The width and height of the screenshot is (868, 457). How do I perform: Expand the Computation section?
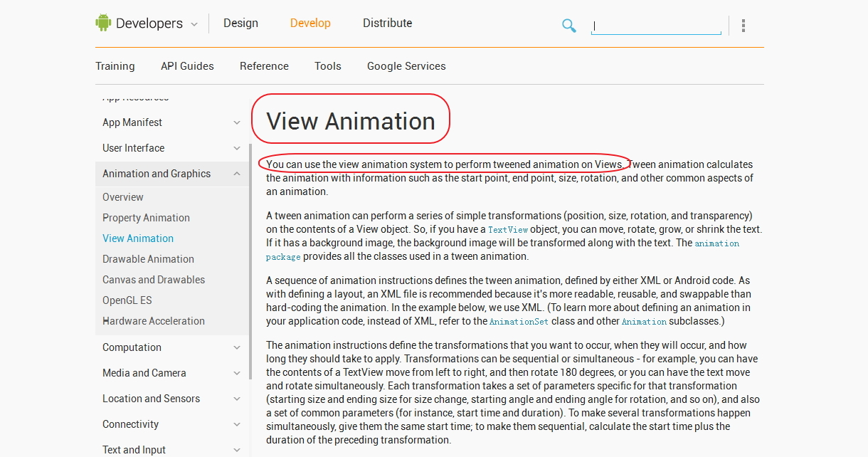point(236,347)
